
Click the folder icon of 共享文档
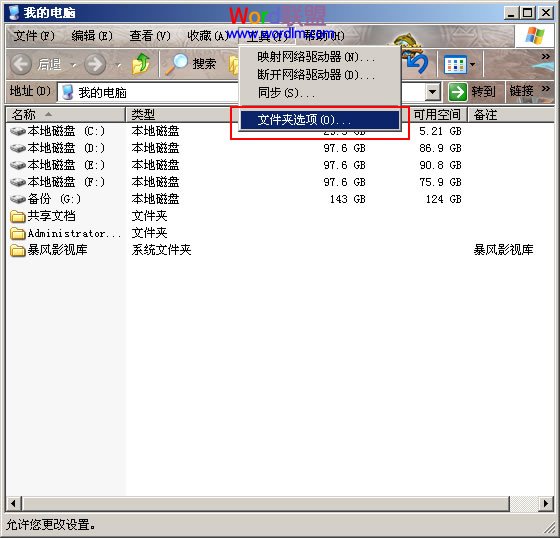(18, 216)
